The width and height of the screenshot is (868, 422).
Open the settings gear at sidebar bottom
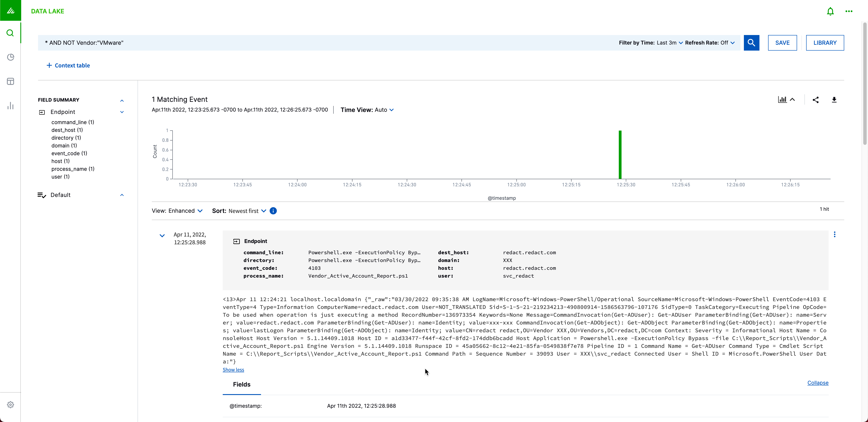click(x=10, y=404)
